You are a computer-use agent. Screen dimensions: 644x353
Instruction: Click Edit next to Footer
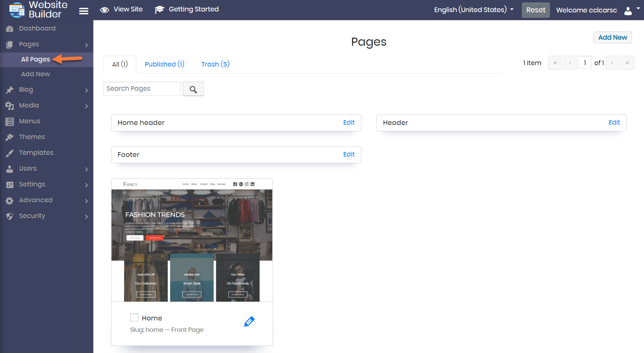(349, 155)
